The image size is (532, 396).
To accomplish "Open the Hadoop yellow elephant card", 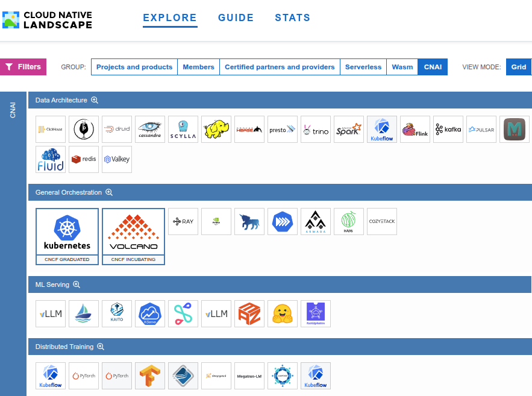I will [x=216, y=129].
